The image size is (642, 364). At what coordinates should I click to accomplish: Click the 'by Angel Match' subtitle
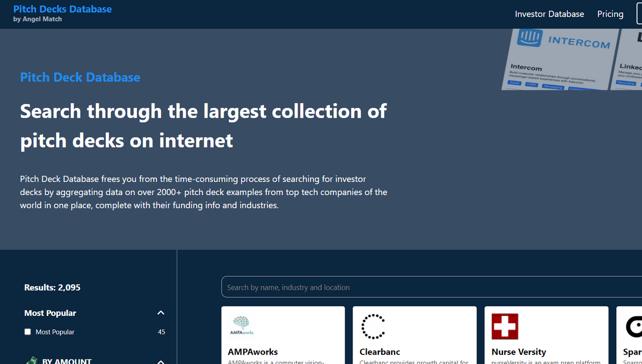38,19
